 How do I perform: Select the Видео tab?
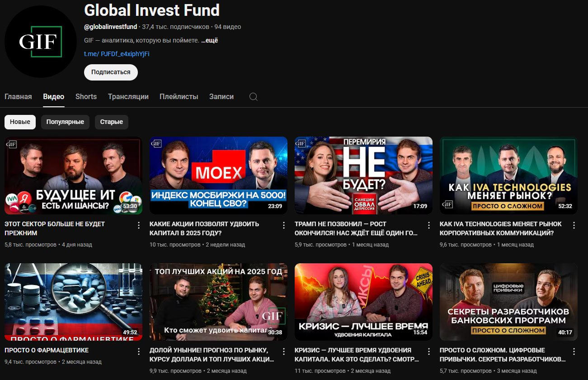[x=54, y=96]
